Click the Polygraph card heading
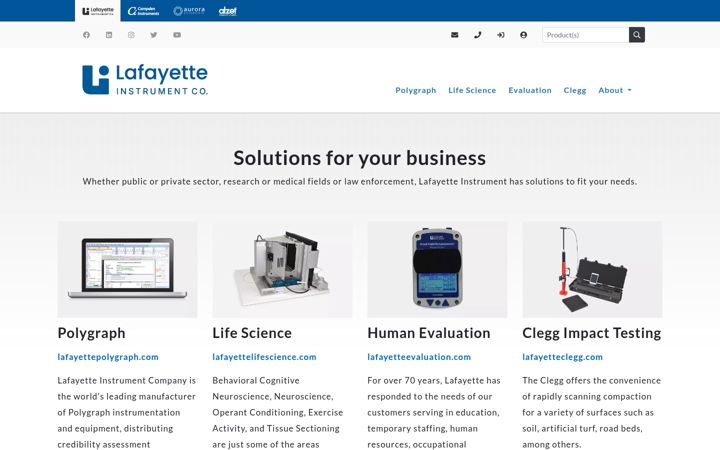The height and width of the screenshot is (450, 720). coord(91,333)
